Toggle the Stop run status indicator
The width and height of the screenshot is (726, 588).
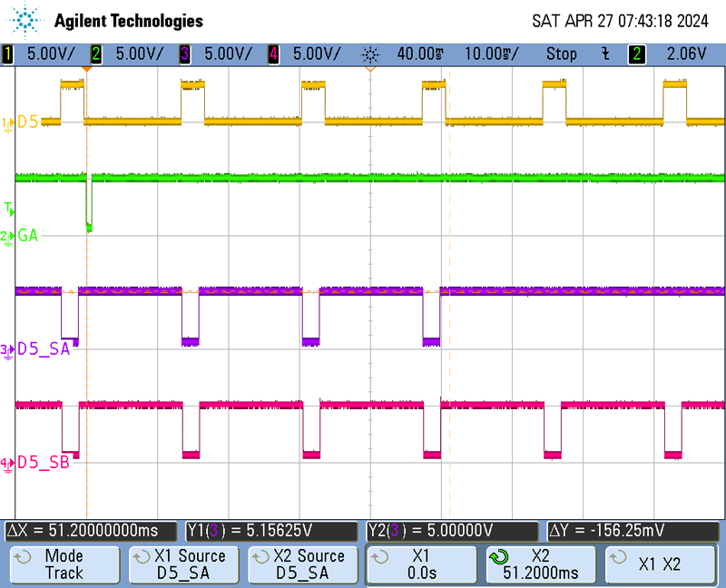click(561, 54)
